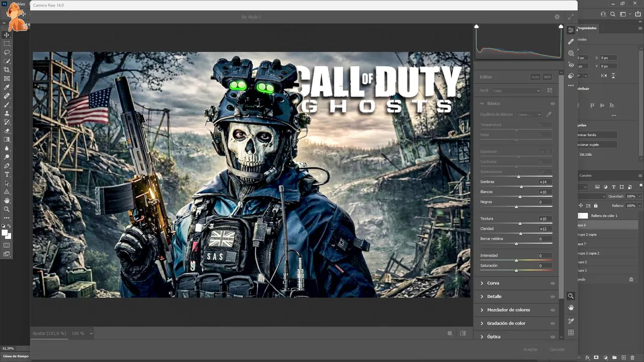Expand the Curva section
Screen dimensions: 644x362
[x=482, y=283]
